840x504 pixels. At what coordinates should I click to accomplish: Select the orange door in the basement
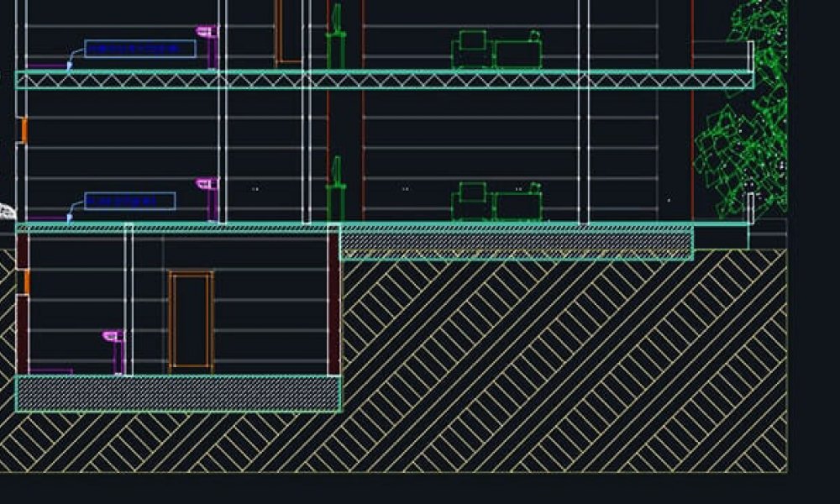pos(191,320)
